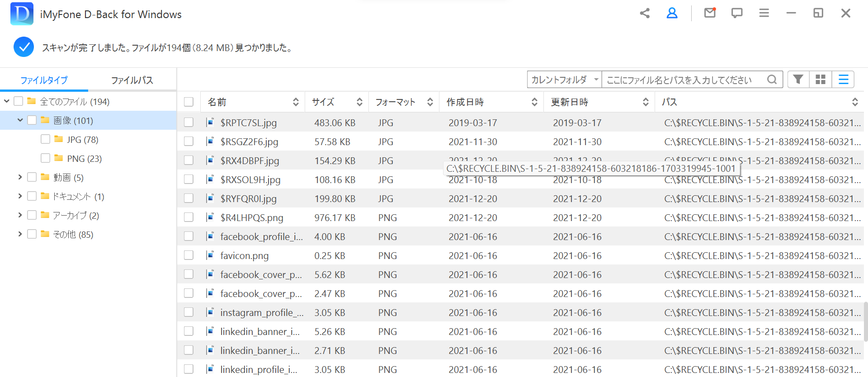Switch to list view layout
Screen dimensions: 868x377
click(x=843, y=80)
